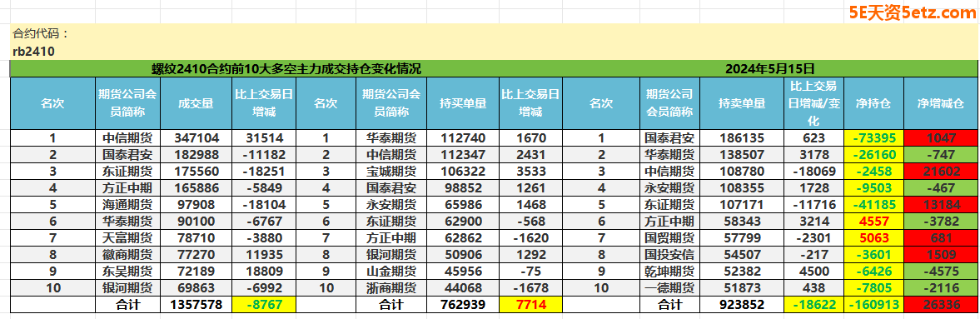Select the 净增减仓 column header
Image resolution: width=980 pixels, height=319 pixels.
(x=940, y=104)
